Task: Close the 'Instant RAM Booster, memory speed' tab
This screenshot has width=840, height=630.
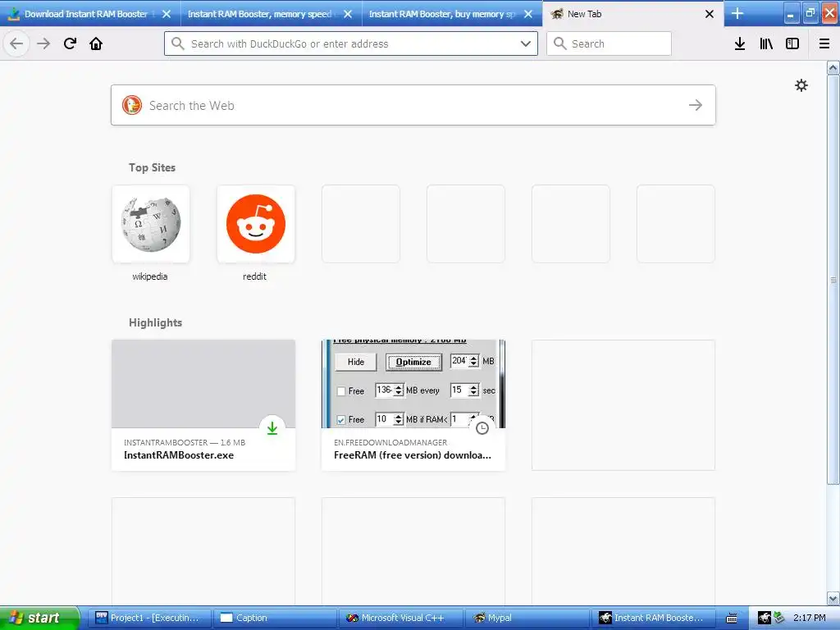Action: (348, 14)
